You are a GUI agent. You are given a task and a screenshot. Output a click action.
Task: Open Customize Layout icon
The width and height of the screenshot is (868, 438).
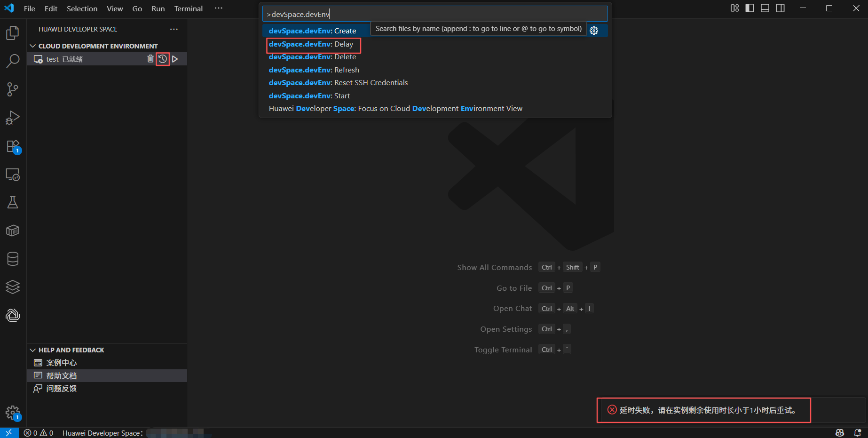(734, 8)
